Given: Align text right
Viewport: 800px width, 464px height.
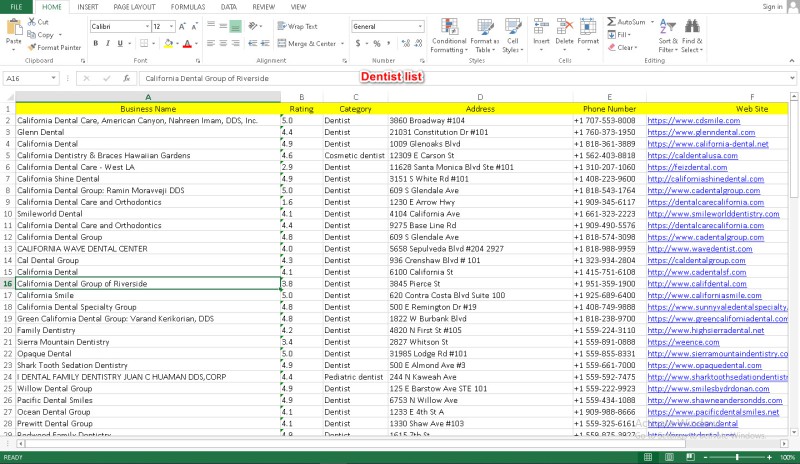Looking at the screenshot, I should 235,43.
